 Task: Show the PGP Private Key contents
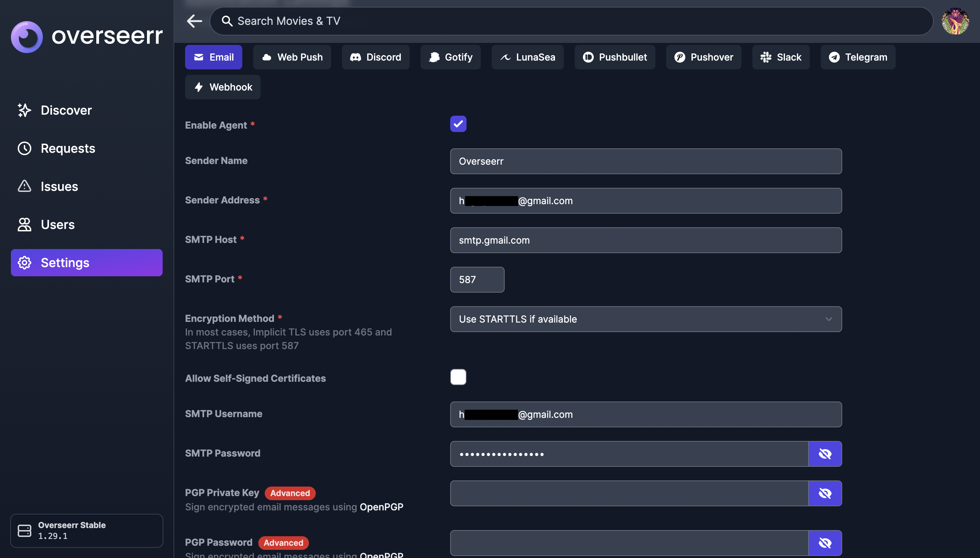[825, 493]
